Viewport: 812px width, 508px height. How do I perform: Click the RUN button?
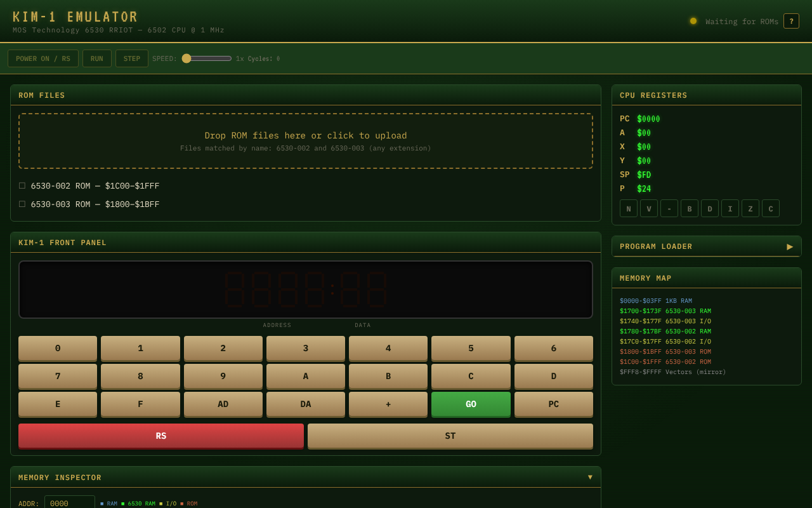[x=97, y=59]
